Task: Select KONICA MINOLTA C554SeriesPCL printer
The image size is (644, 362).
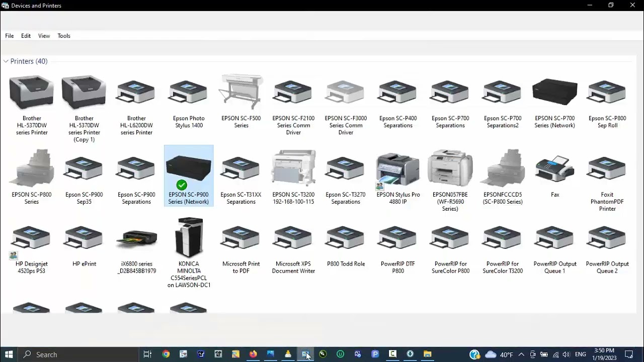Action: (189, 252)
